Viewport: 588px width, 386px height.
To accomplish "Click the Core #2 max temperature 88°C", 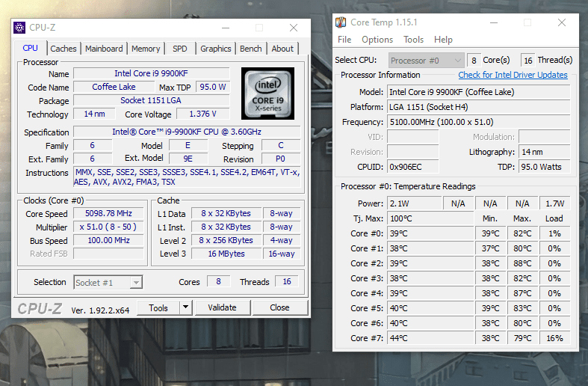I will pyautogui.click(x=522, y=263).
